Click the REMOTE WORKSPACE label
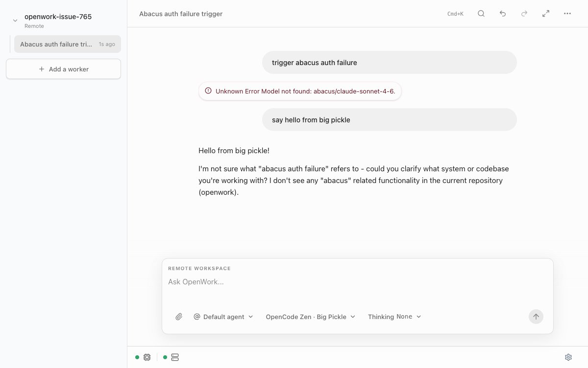This screenshot has width=588, height=368. coord(199,269)
